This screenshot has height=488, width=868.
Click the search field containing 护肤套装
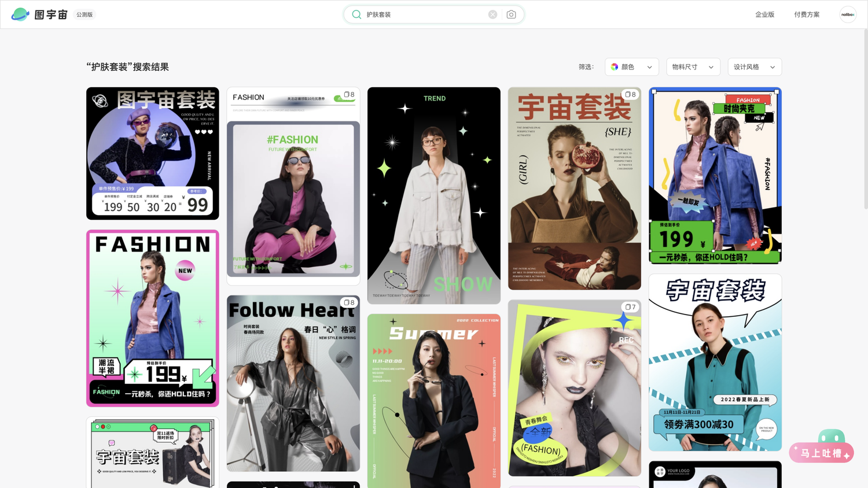434,14
